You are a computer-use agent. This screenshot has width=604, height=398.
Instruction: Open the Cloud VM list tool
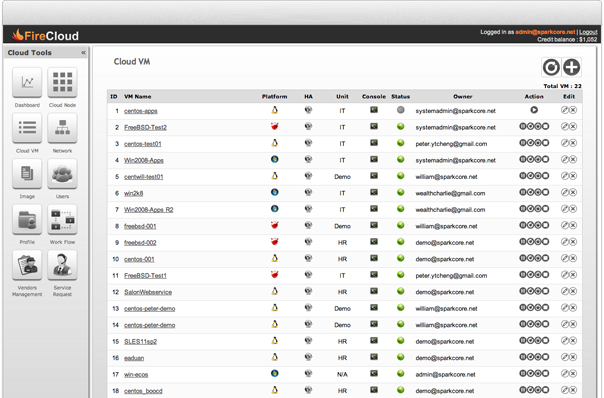[27, 128]
